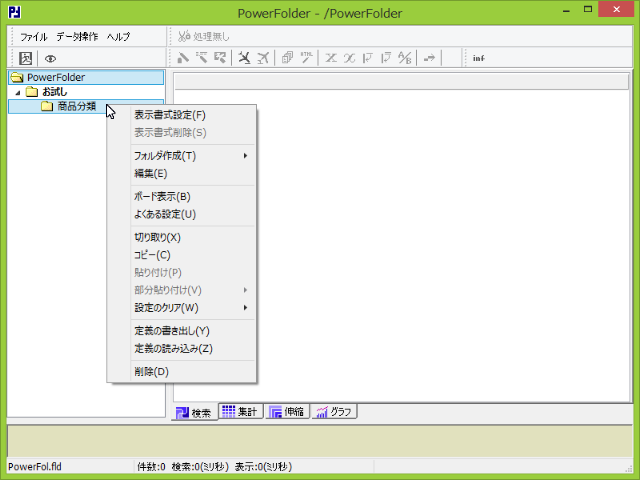The height and width of the screenshot is (480, 640).
Task: Choose 表示書式設定(F) from context menu
Action: click(x=182, y=115)
